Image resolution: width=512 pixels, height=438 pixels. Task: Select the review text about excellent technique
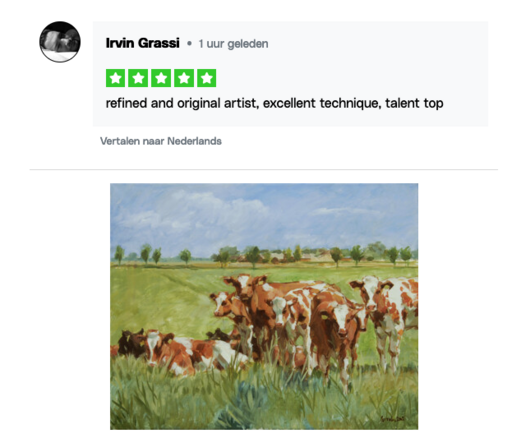click(274, 103)
